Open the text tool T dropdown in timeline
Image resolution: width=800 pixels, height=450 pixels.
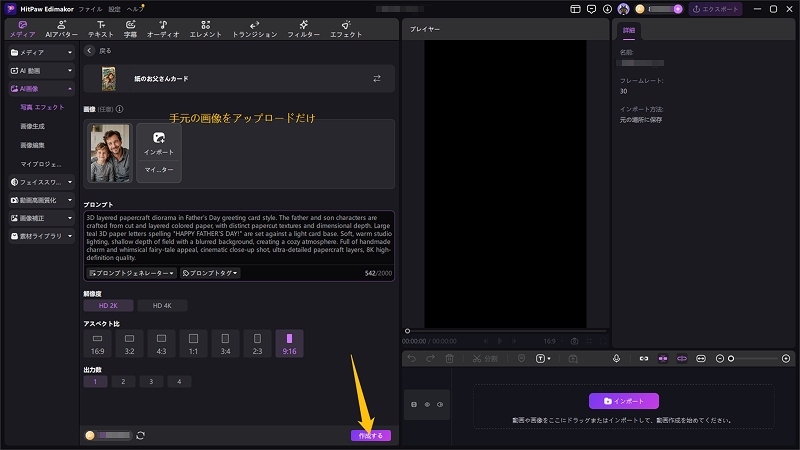click(x=543, y=359)
